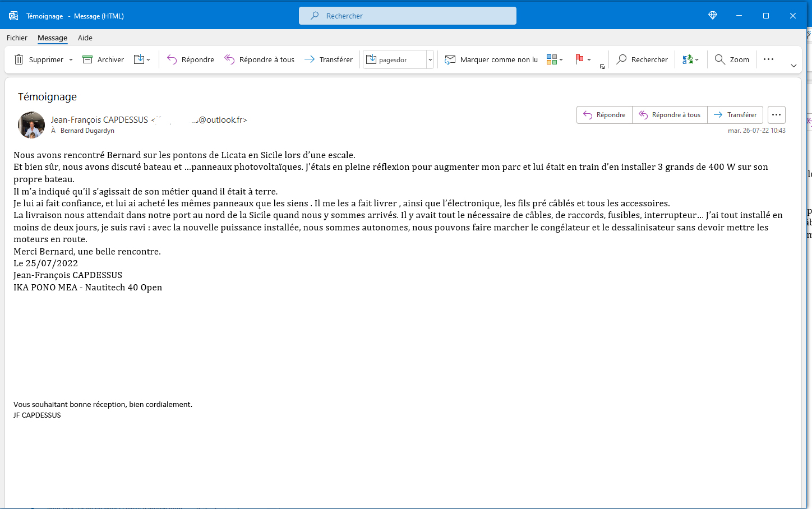Click the translate icon in ribbon
This screenshot has height=509, width=812.
688,59
